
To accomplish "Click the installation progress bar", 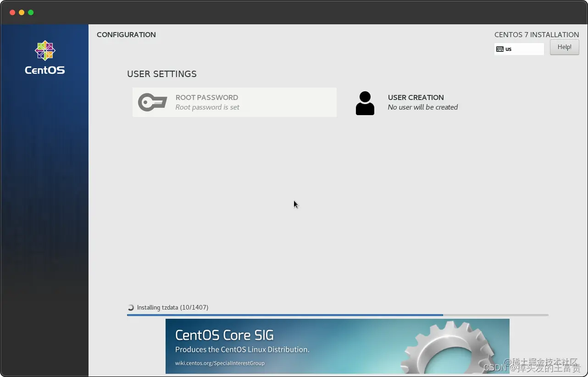I will click(338, 315).
